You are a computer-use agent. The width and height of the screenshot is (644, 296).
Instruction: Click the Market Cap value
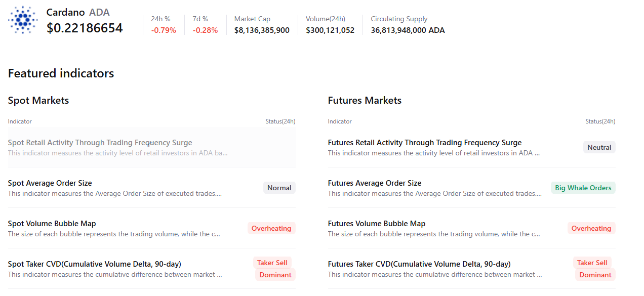(x=262, y=30)
